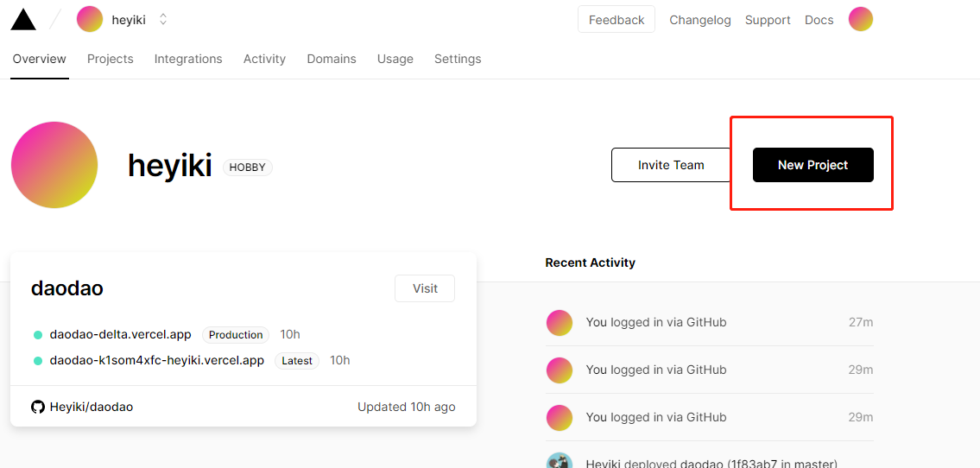
Task: Click the 'Updated 10h ago' text
Action: [407, 407]
